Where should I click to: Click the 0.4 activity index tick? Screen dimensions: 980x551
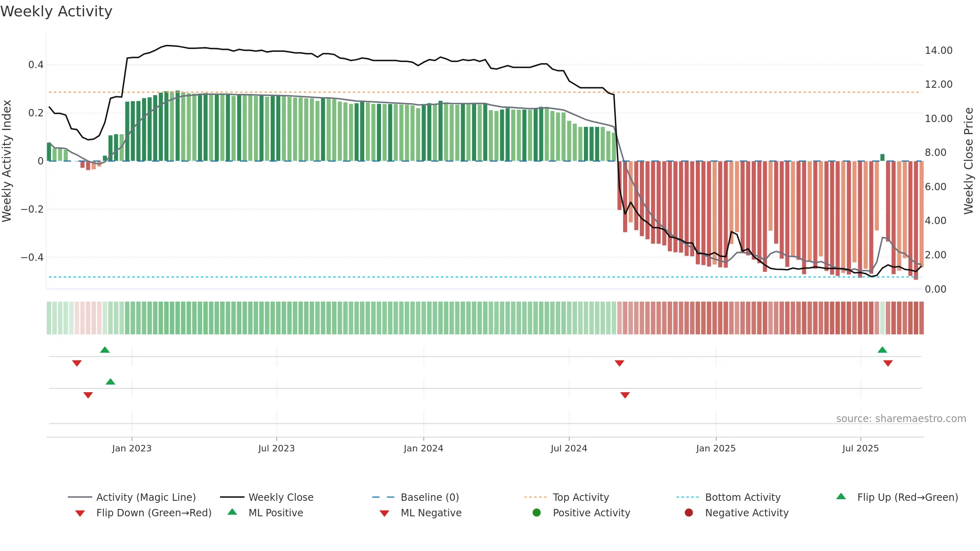36,65
